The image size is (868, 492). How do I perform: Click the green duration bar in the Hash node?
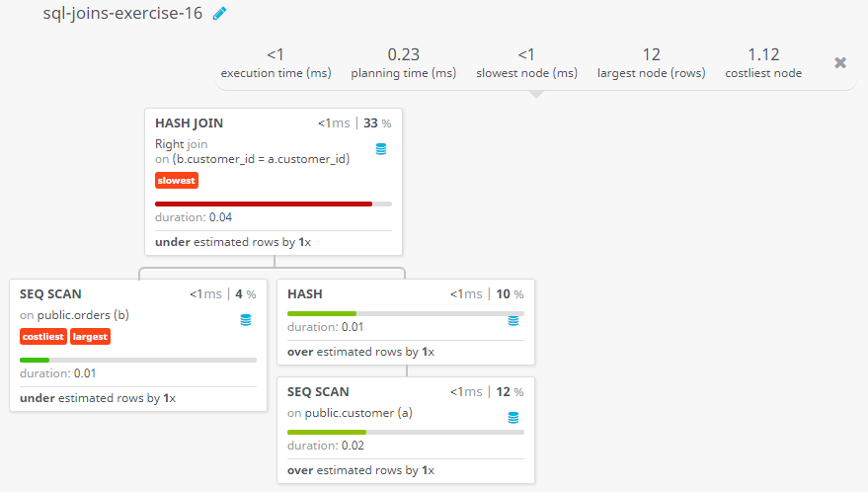tap(322, 313)
